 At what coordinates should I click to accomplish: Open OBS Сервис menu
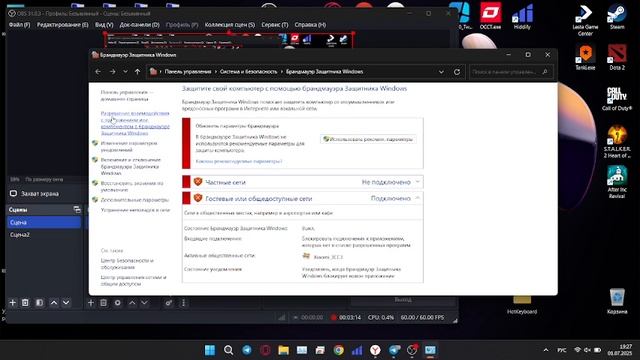275,24
